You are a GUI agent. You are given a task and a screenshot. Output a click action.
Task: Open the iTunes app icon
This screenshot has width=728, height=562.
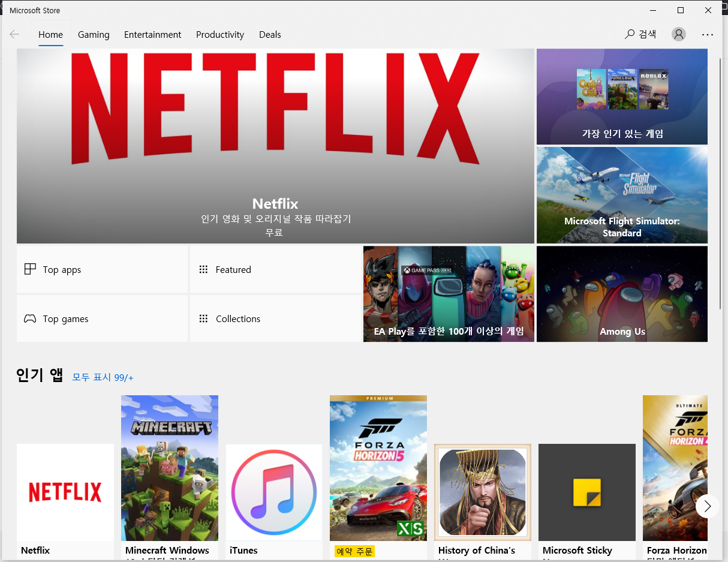coord(274,492)
